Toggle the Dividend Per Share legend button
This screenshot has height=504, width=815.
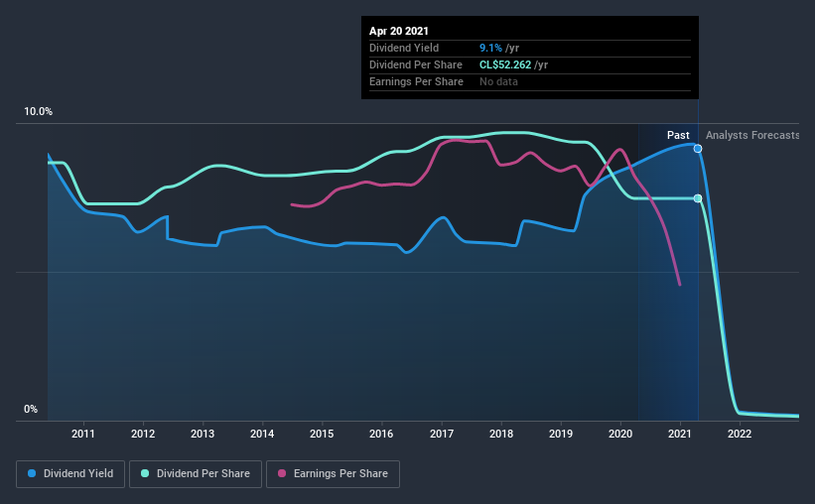click(x=196, y=474)
